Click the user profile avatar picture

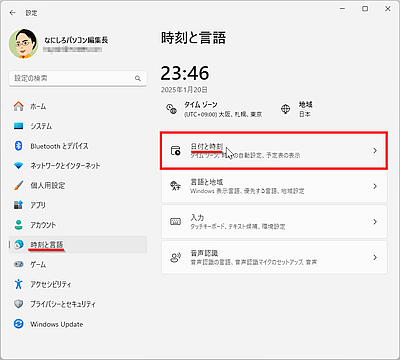23,44
